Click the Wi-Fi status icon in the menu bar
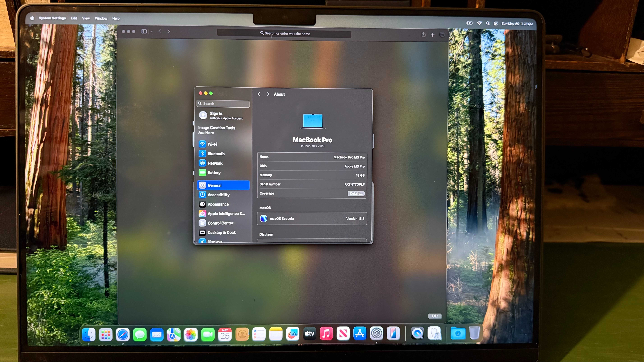This screenshot has height=362, width=644. click(479, 23)
